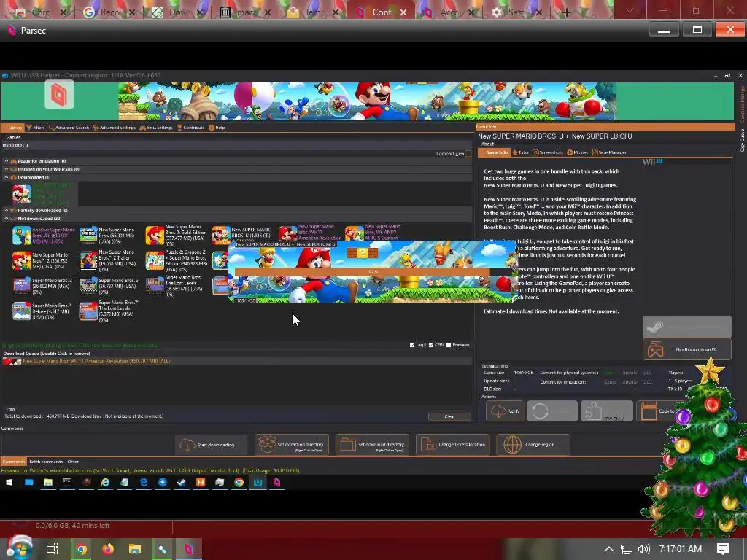The height and width of the screenshot is (560, 747).
Task: Open Wii U USB Helper taskbar icon
Action: (x=258, y=483)
